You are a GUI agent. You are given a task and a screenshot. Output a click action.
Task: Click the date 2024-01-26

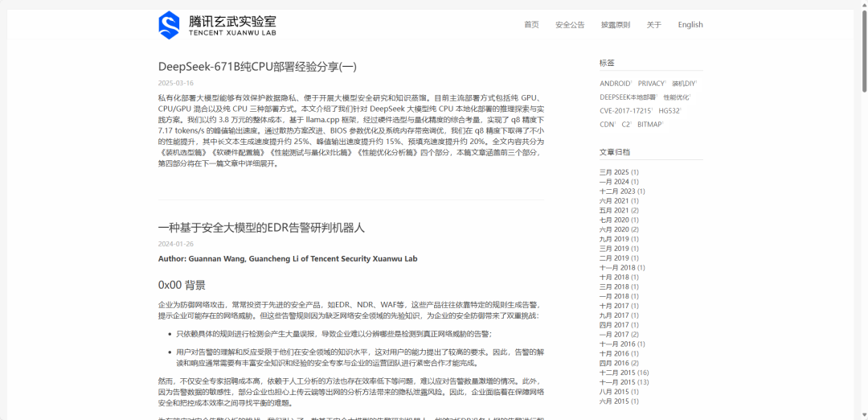click(176, 244)
